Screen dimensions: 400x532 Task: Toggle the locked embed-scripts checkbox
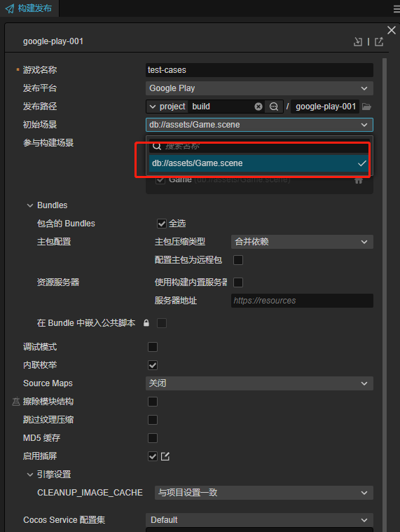(162, 323)
